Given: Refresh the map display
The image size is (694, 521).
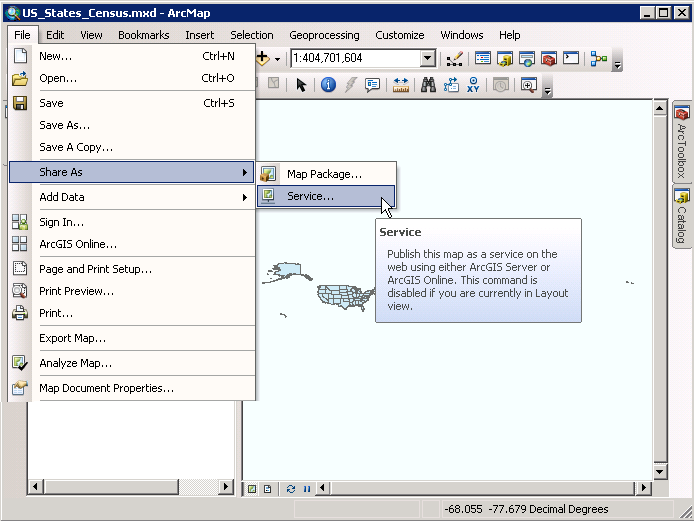Looking at the screenshot, I should click(291, 489).
